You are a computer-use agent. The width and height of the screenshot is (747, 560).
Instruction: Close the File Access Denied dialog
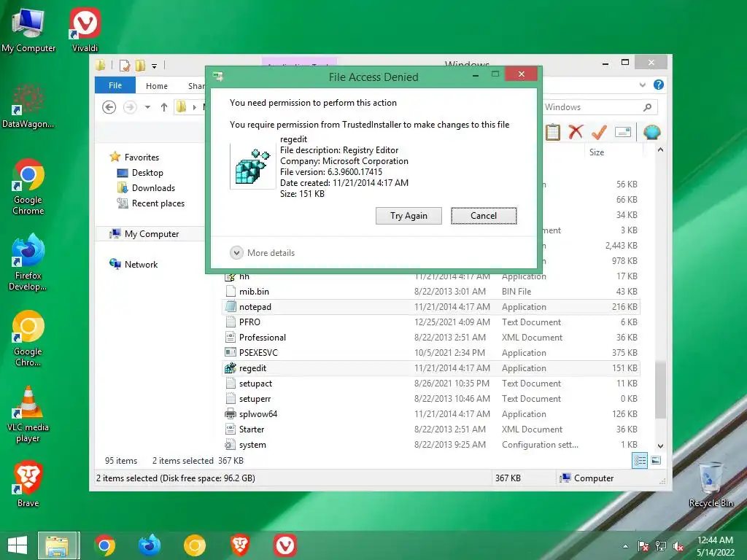[521, 74]
